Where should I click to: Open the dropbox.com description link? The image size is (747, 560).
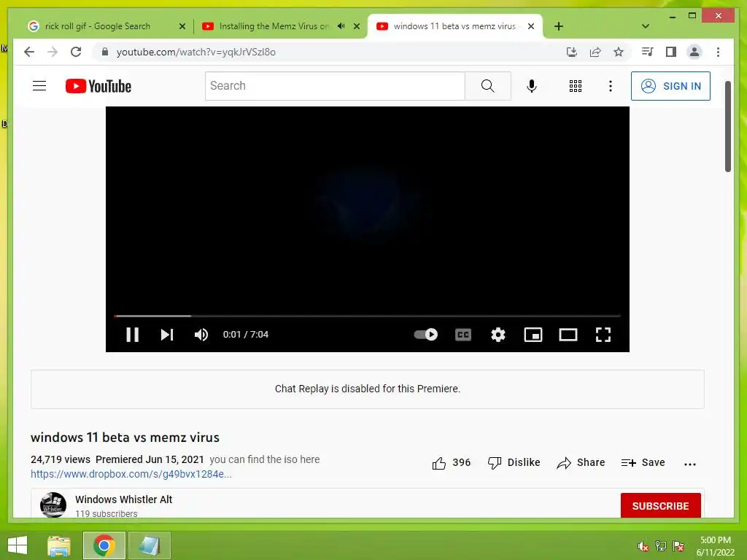(x=131, y=474)
